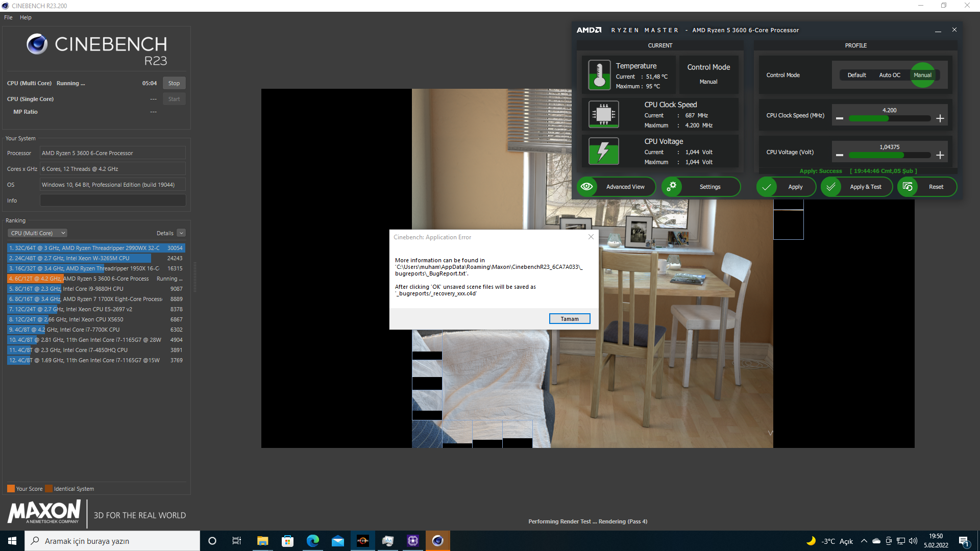The width and height of the screenshot is (980, 551).
Task: Switch to Cinebench taskbar icon
Action: point(438,541)
